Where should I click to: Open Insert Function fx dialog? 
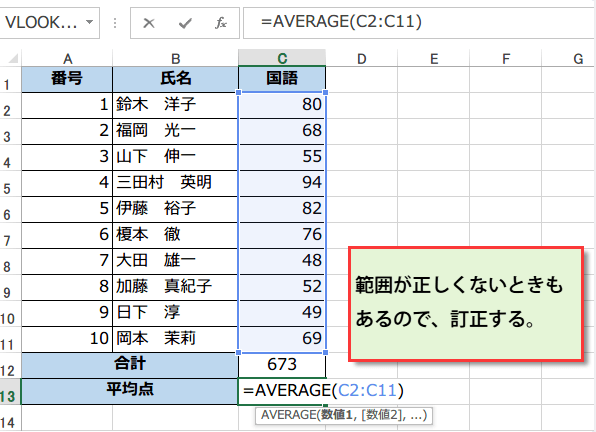(x=220, y=23)
